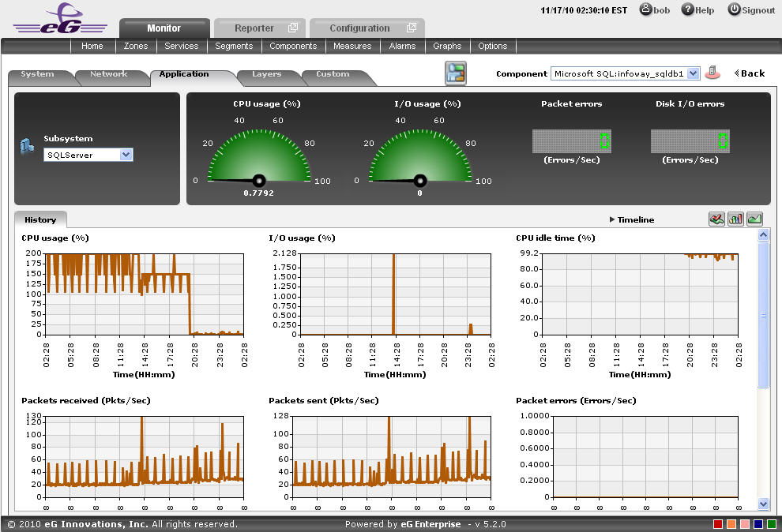Screen dimensions: 782x532
Task: Click the eG Enterprise footer text
Action: [x=431, y=524]
